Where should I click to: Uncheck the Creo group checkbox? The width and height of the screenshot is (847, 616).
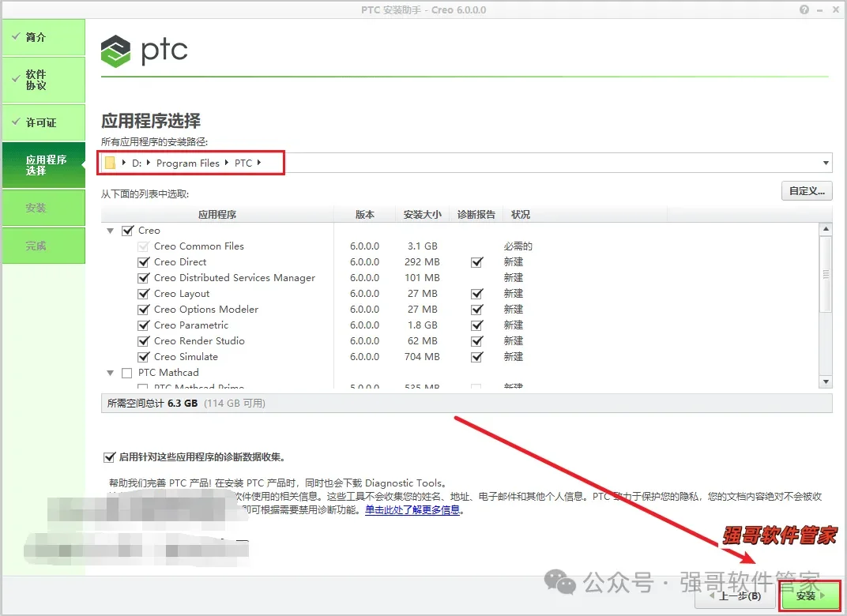[127, 231]
